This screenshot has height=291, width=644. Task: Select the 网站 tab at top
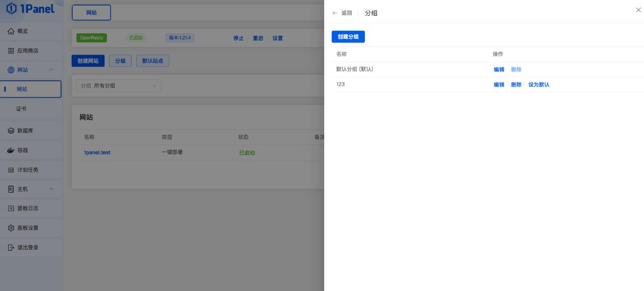(x=91, y=13)
